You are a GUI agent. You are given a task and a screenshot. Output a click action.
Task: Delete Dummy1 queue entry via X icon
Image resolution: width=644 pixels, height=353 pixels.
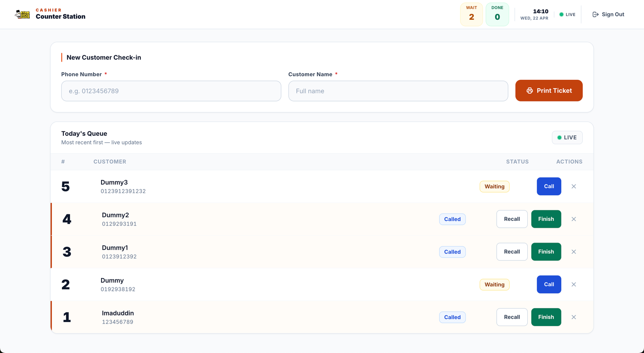point(574,252)
